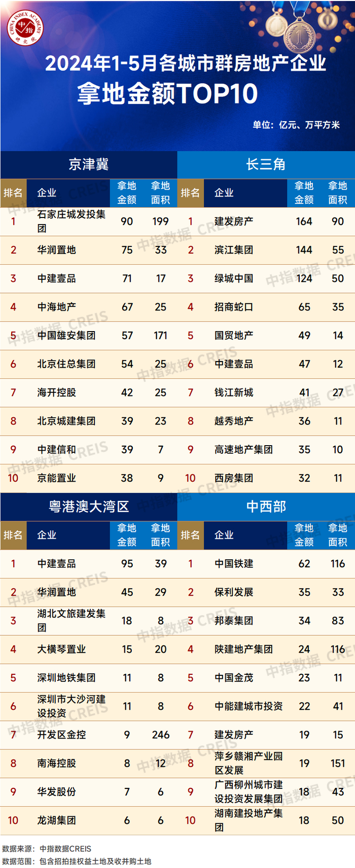Click 中国金茂 company name

(234, 677)
